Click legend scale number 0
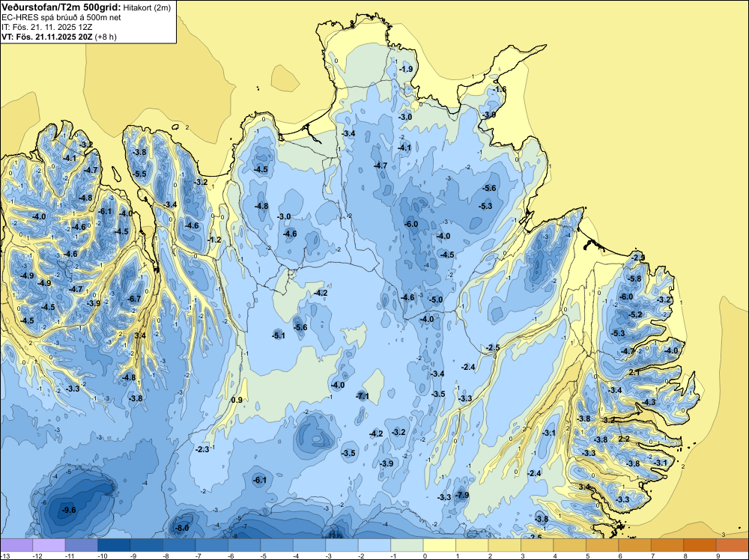The image size is (749, 560). coord(425,556)
